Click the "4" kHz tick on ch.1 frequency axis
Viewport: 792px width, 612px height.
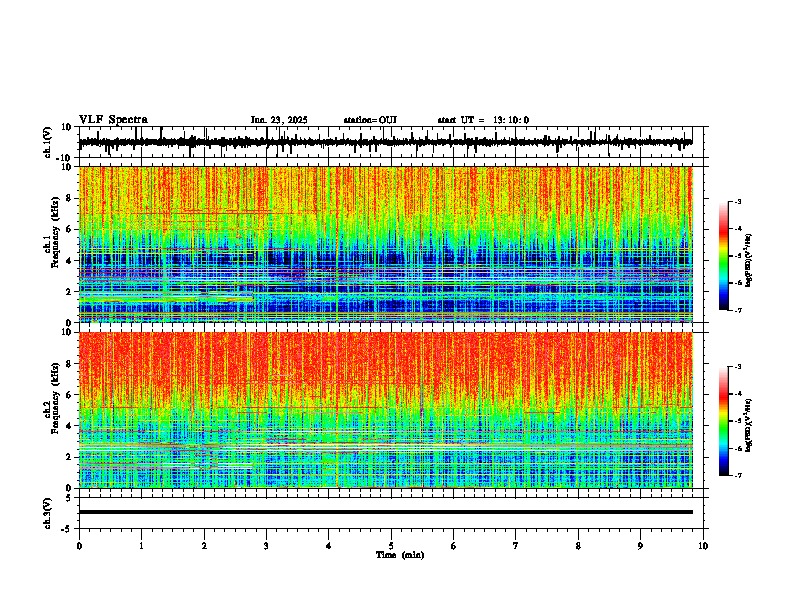[70, 261]
